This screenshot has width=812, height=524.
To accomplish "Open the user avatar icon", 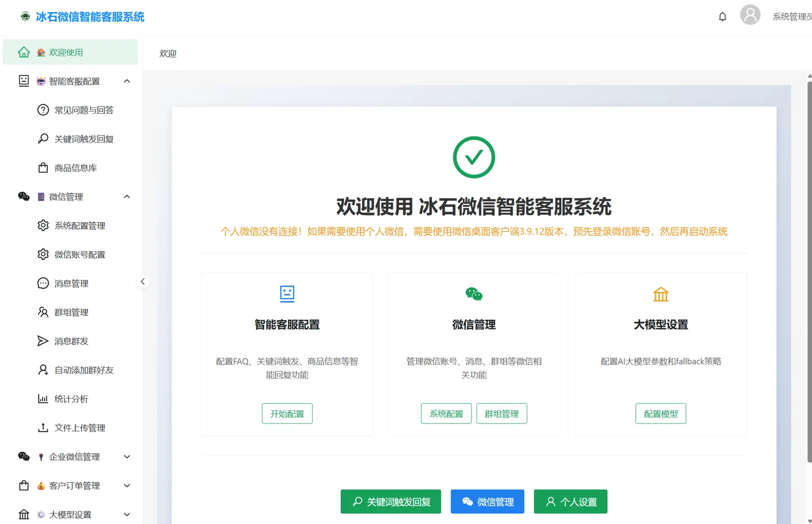I will pos(750,15).
